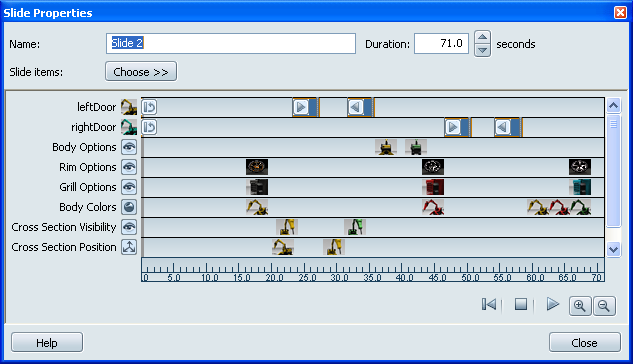Toggle the Body Options eye icon

[x=129, y=147]
